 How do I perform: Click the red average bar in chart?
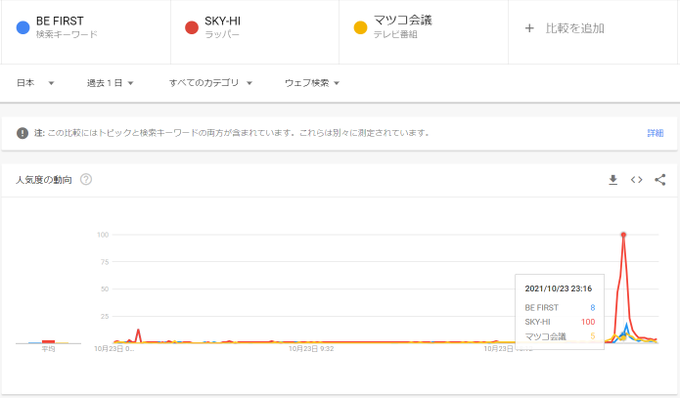(x=48, y=342)
